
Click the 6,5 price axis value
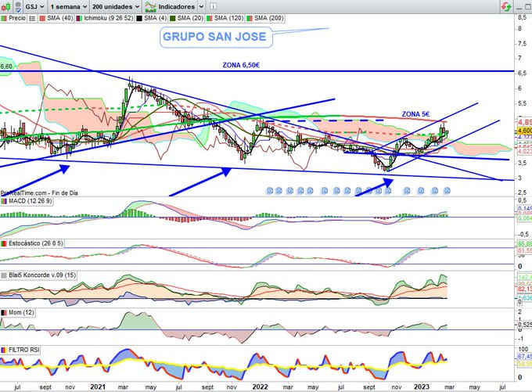click(x=522, y=73)
